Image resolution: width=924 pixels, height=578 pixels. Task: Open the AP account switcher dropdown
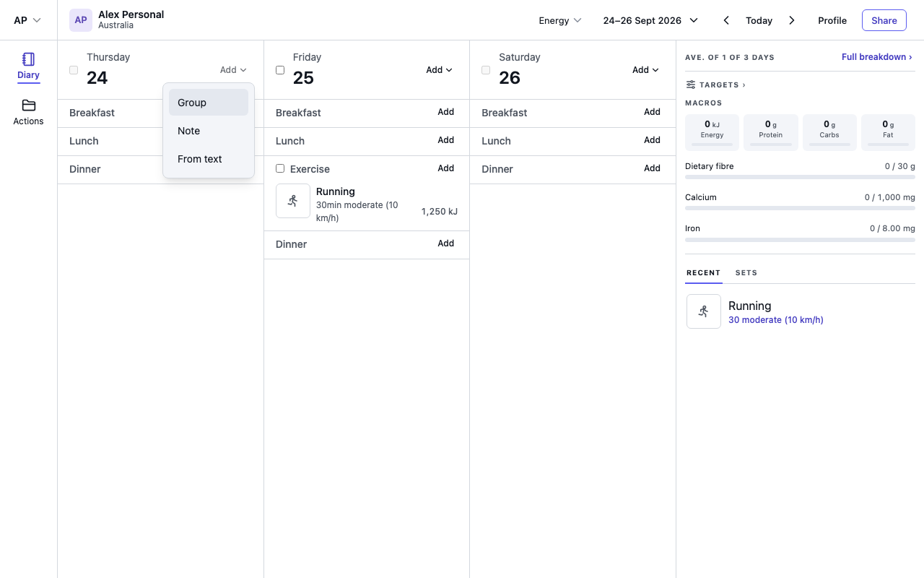click(27, 20)
